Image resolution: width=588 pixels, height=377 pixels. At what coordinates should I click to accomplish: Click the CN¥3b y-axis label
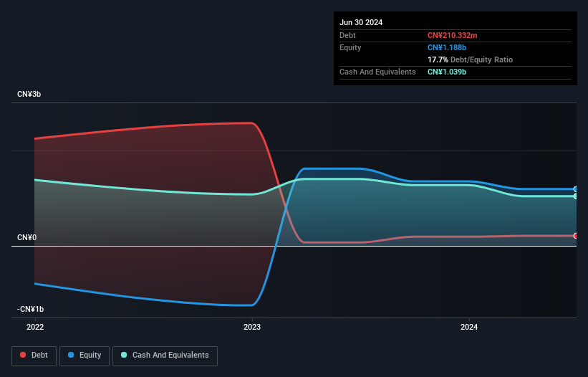[29, 94]
